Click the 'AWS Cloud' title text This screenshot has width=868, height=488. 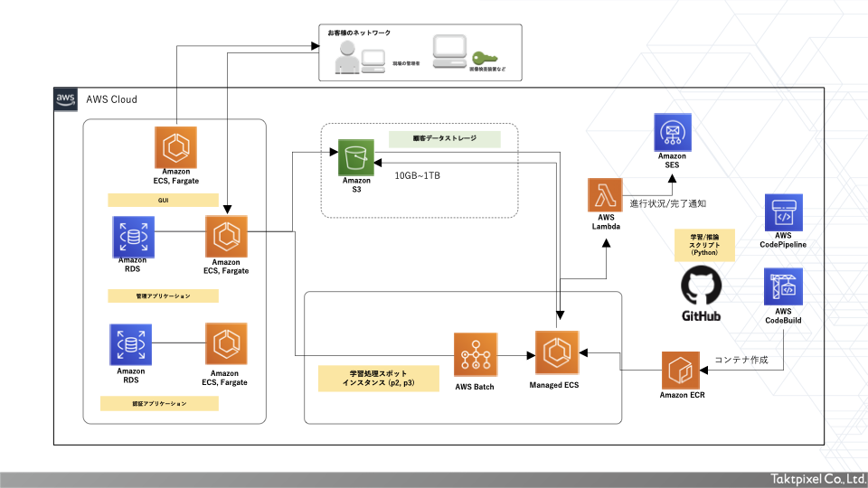111,99
